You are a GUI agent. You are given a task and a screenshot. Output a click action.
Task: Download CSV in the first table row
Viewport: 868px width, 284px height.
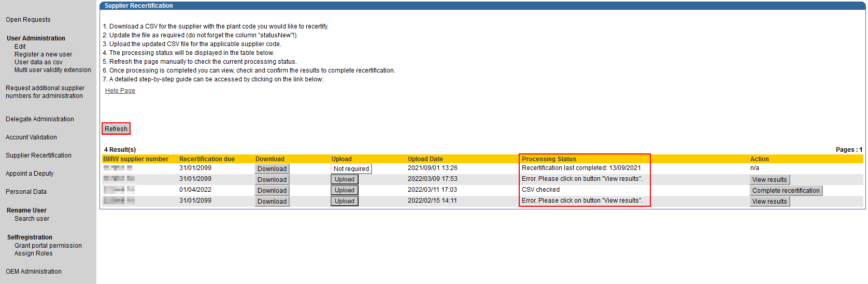pos(272,169)
